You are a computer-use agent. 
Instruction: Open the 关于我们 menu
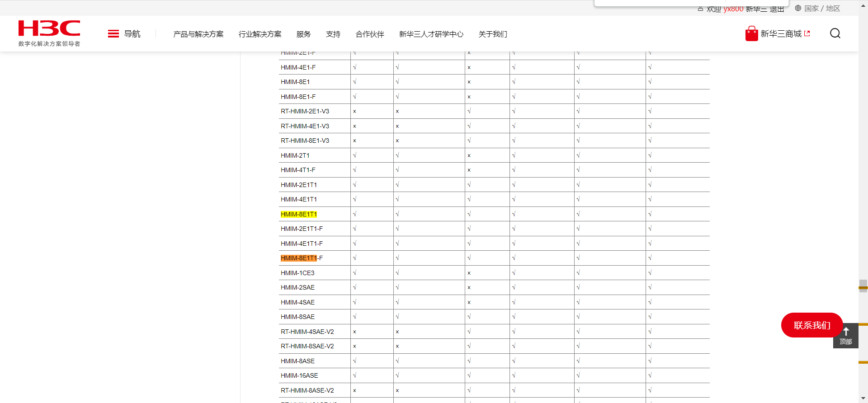pyautogui.click(x=493, y=34)
